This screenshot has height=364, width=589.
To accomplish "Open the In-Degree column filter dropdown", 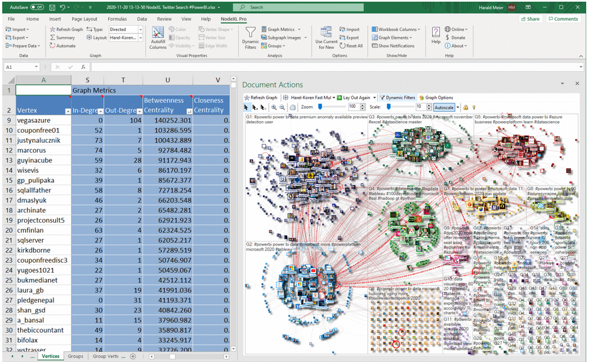I will pyautogui.click(x=100, y=111).
